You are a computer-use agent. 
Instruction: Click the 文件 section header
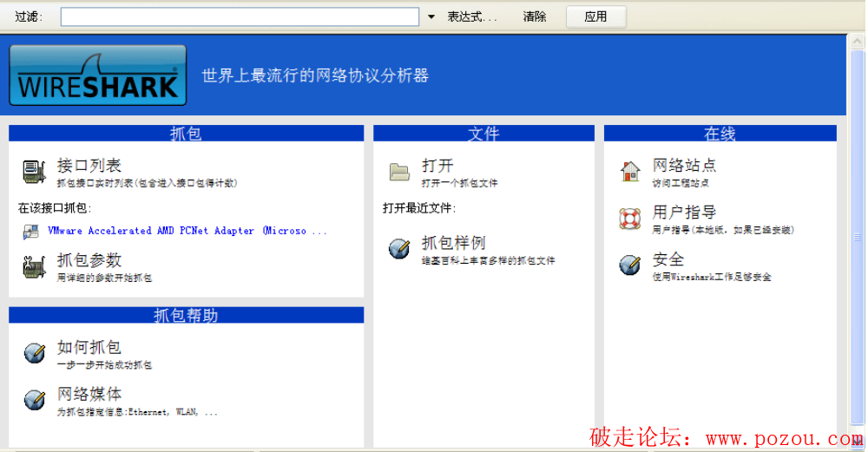click(483, 134)
